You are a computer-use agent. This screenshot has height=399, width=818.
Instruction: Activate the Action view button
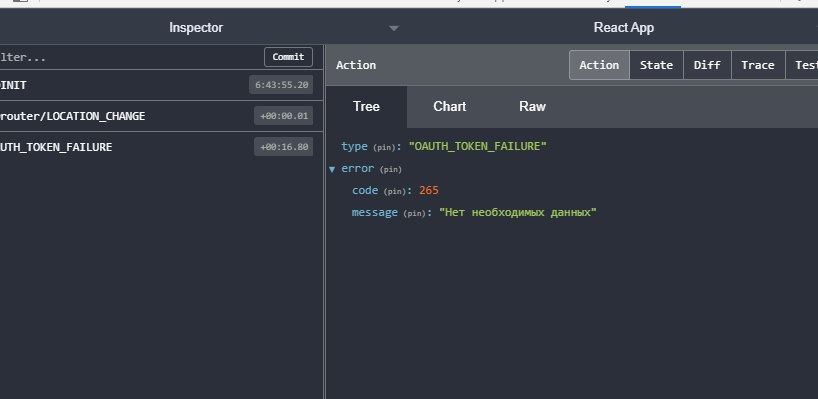(x=599, y=65)
